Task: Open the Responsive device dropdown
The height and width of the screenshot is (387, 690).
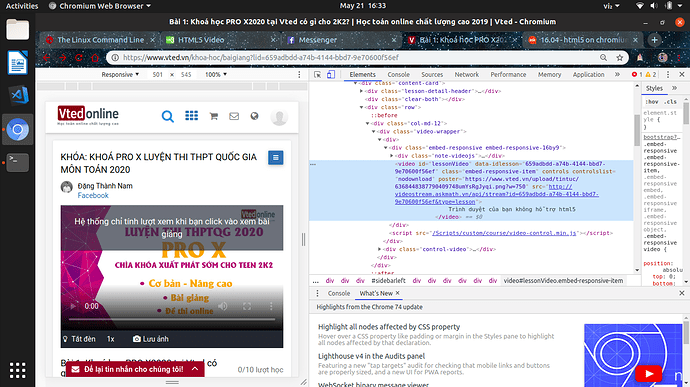Action: [x=120, y=75]
